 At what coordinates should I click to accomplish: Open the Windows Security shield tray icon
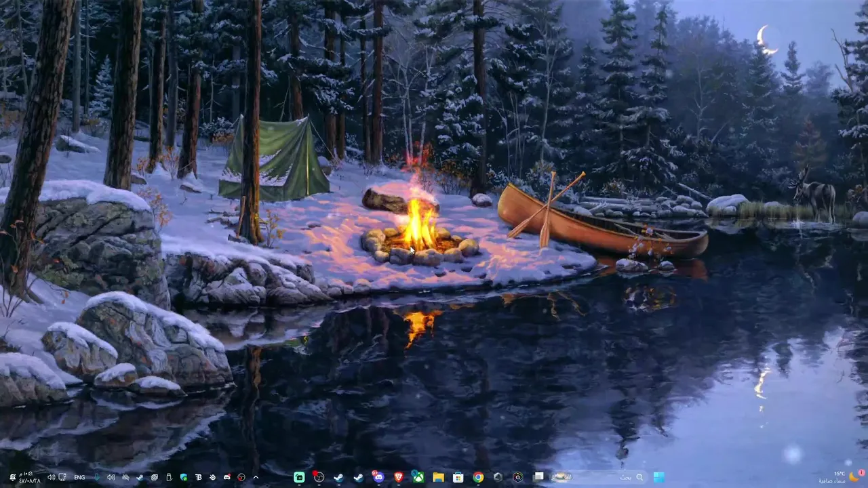tap(184, 477)
